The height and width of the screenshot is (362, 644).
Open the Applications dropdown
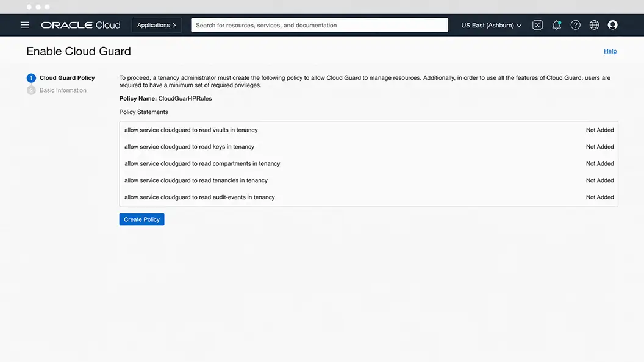coord(157,25)
